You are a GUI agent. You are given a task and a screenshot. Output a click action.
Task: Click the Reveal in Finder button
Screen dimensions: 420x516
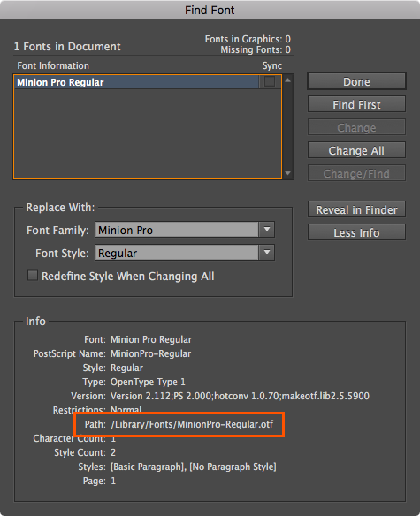356,209
